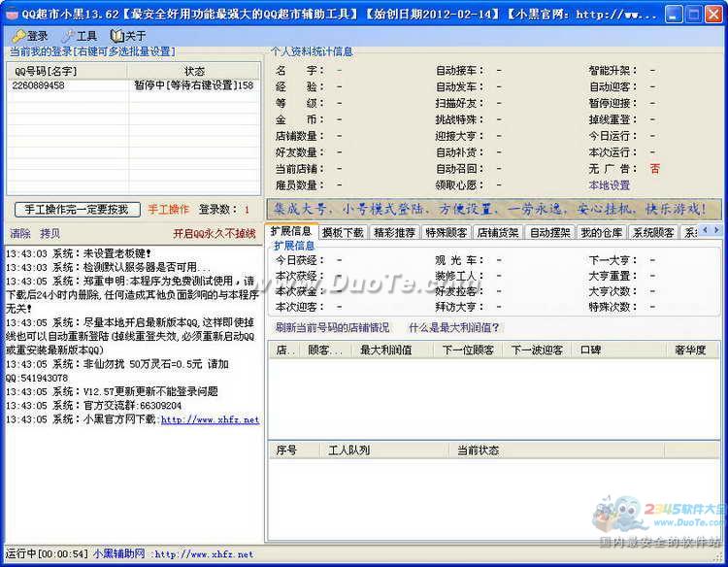
Task: Switch to the 自动摆架 tab
Action: coord(549,233)
